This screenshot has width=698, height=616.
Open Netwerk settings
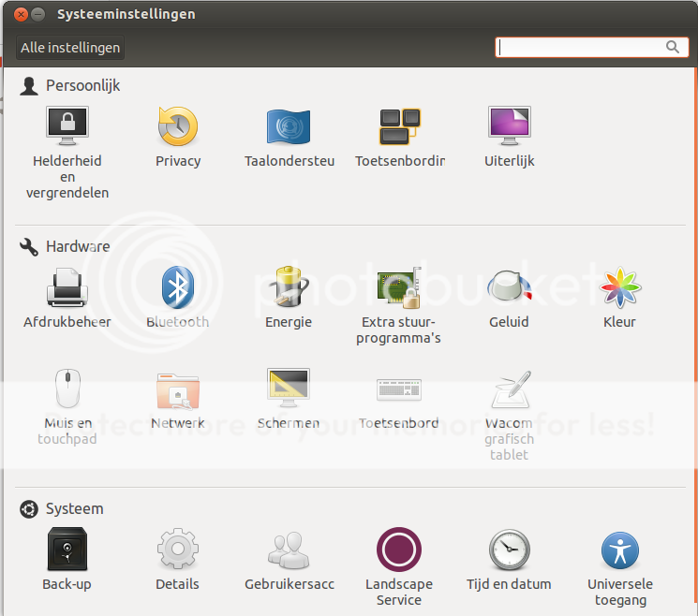178,390
